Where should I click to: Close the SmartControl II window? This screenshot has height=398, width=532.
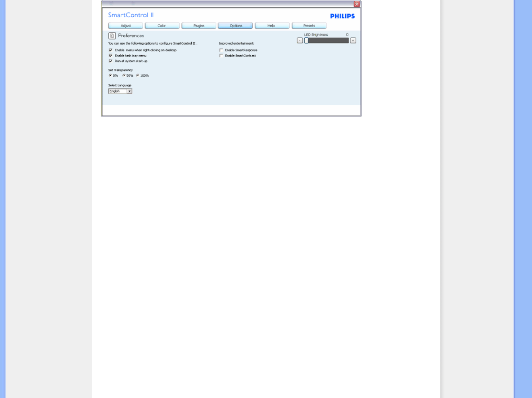click(357, 4)
